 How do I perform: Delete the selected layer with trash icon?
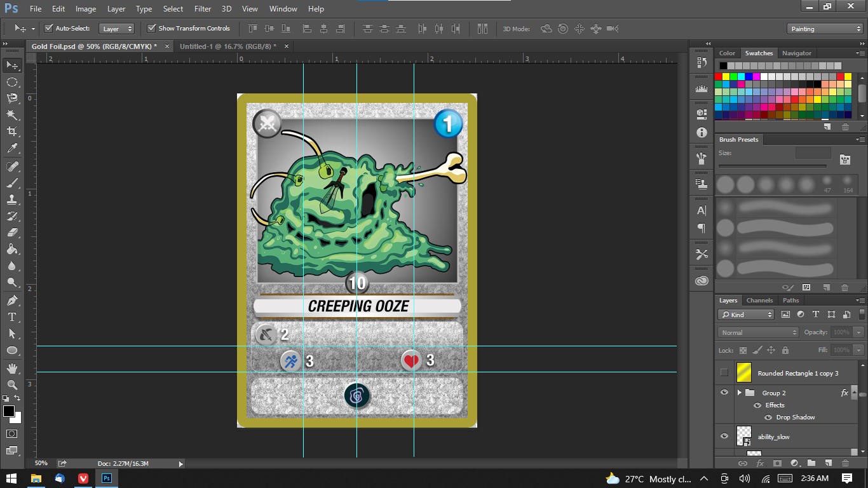pos(845,463)
